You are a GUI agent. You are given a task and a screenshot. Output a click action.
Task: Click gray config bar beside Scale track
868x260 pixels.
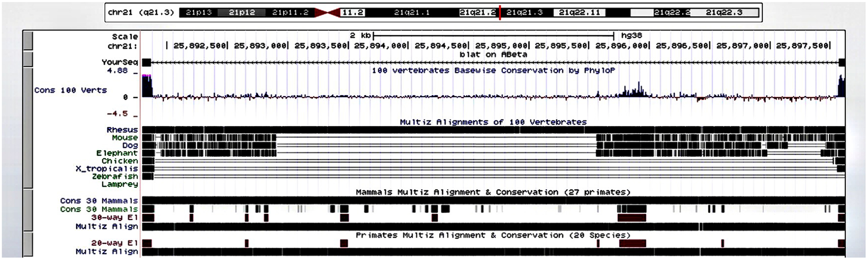coord(28,41)
